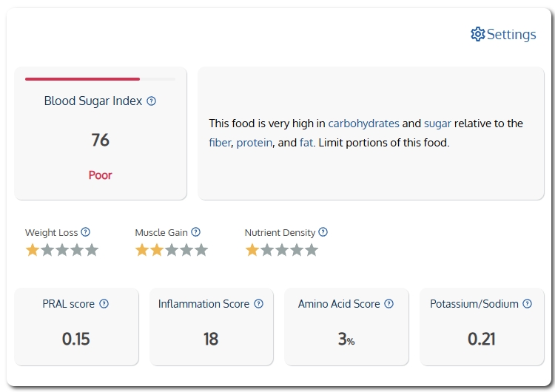Screen dimensions: 555x392
Task: Open the Potassium/Sodium info icon
Action: pos(527,303)
